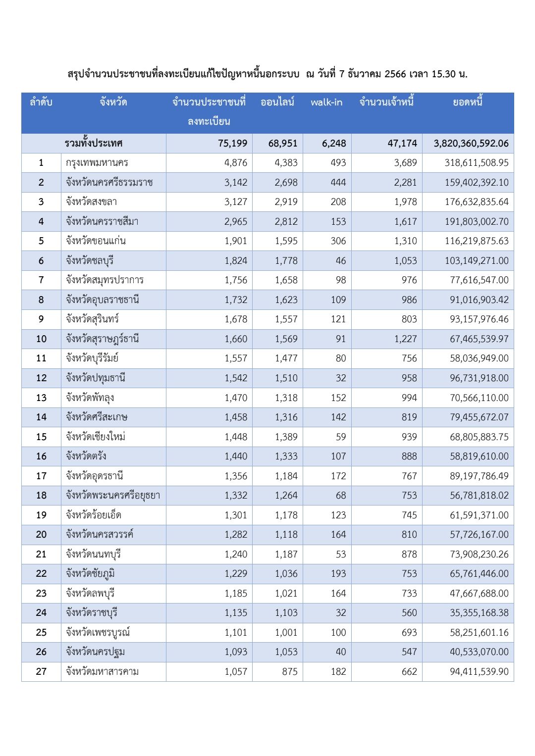Click the walk-in column header
The image size is (535, 756).
coord(326,102)
